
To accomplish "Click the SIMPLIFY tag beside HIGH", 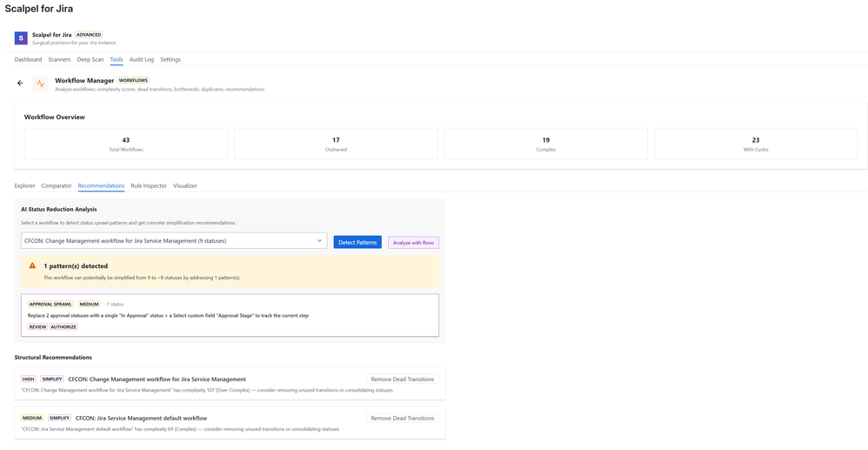I will [x=52, y=379].
